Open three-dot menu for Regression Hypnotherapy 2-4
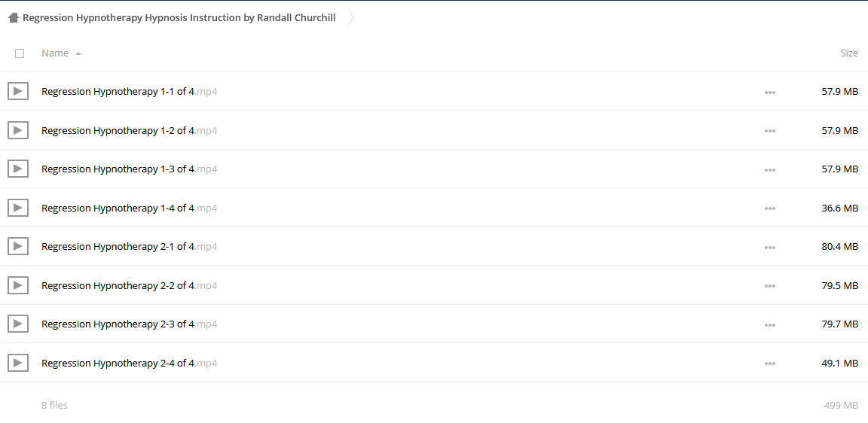Viewport: 868px width, 423px height. 769,364
